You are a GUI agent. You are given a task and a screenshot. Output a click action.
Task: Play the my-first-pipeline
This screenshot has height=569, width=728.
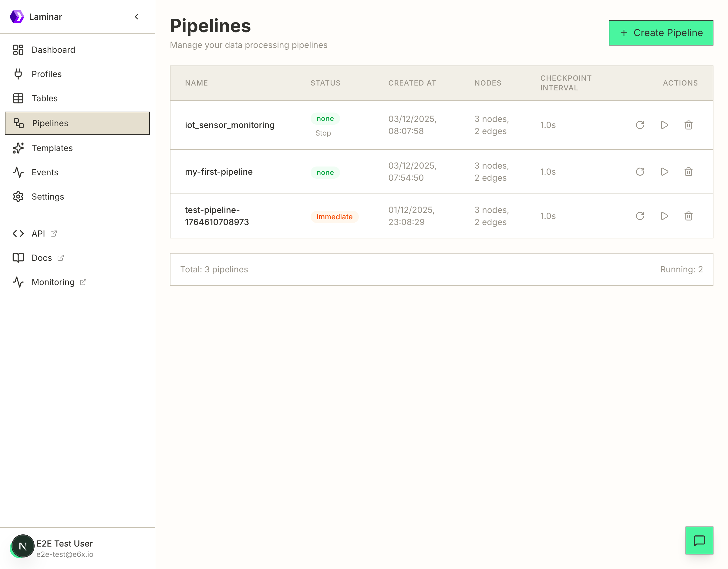(x=664, y=172)
